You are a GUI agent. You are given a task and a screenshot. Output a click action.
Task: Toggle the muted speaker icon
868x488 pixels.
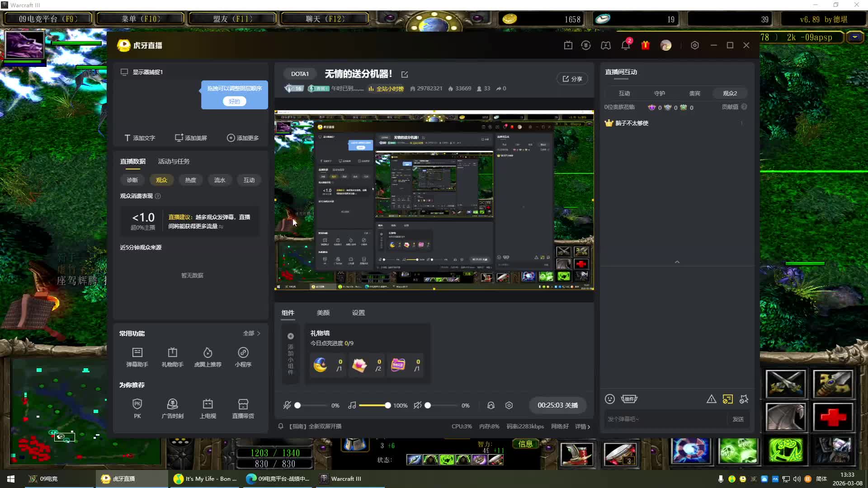[418, 405]
